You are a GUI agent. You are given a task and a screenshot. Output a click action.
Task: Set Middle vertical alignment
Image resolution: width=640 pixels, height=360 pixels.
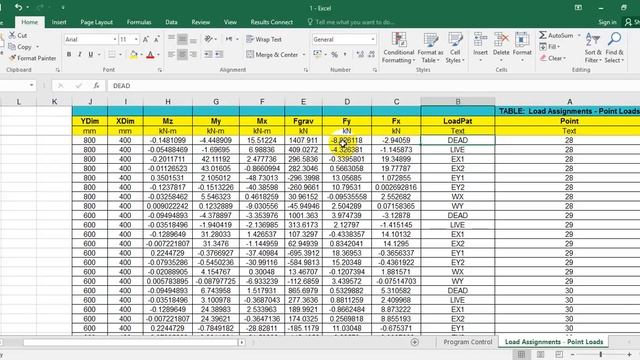click(x=182, y=39)
